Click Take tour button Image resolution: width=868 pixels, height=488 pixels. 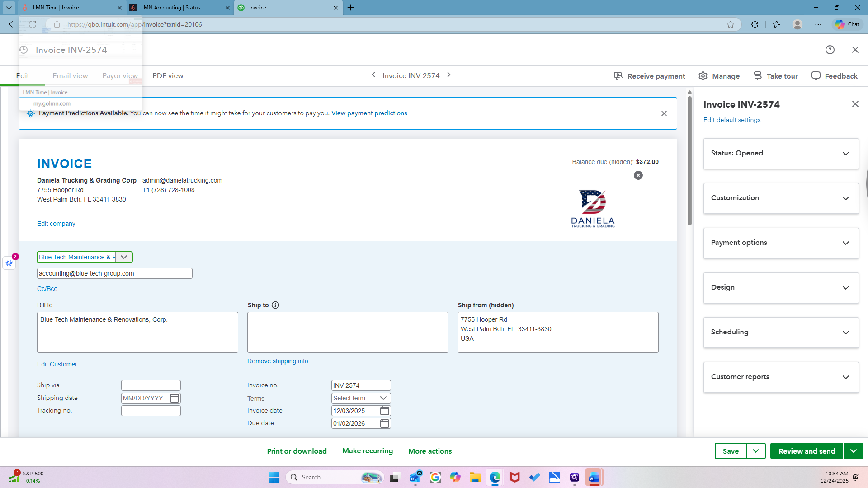[x=775, y=76]
